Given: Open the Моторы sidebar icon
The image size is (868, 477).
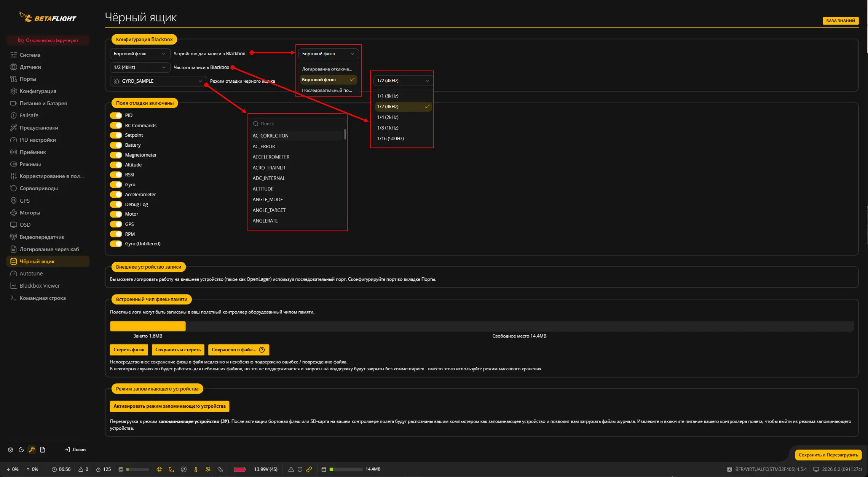Looking at the screenshot, I should click(x=14, y=213).
